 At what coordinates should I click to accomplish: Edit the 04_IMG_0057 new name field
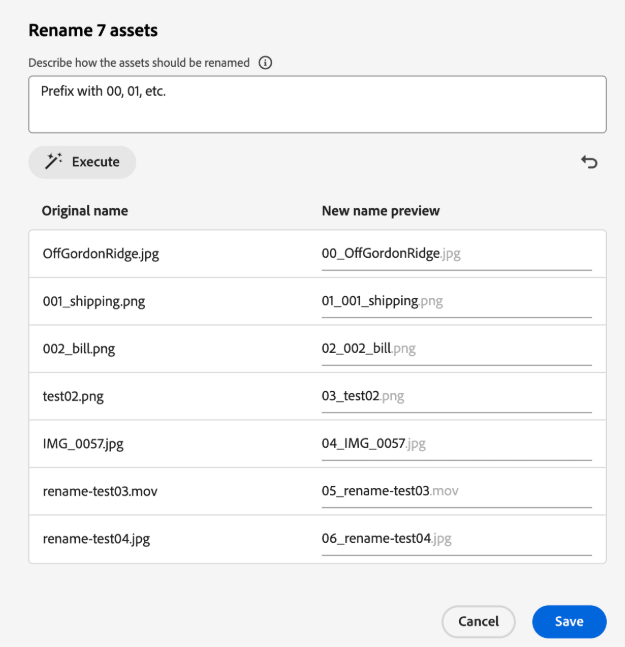point(456,444)
